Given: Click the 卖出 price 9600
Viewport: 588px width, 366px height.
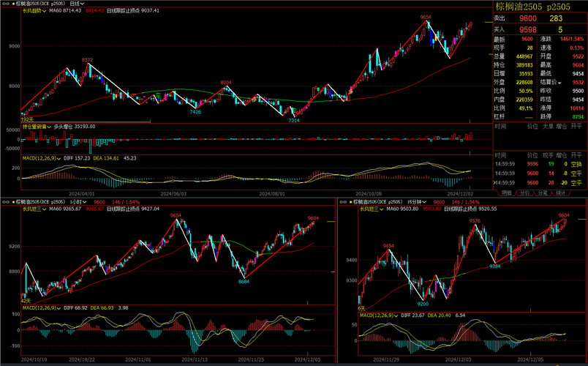Looking at the screenshot, I should tap(528, 18).
